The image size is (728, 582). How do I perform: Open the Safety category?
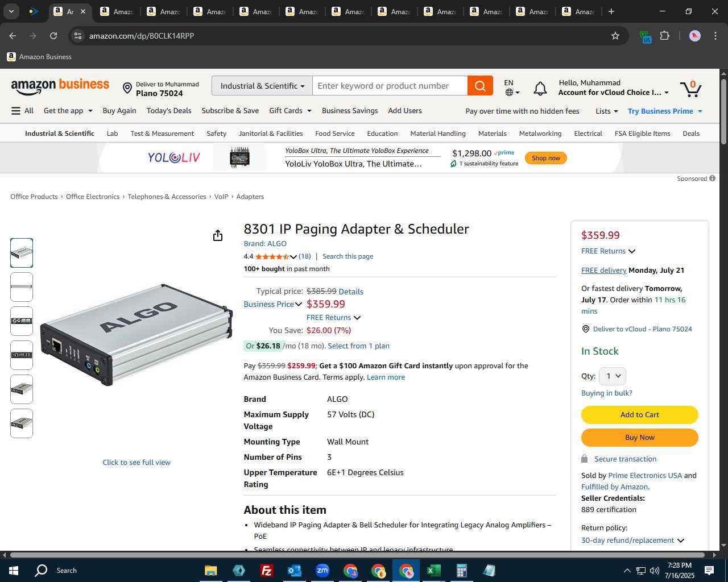(216, 134)
